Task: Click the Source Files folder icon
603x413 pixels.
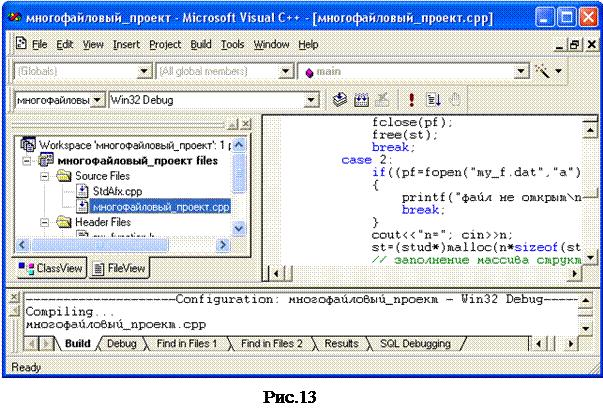Action: click(x=64, y=176)
